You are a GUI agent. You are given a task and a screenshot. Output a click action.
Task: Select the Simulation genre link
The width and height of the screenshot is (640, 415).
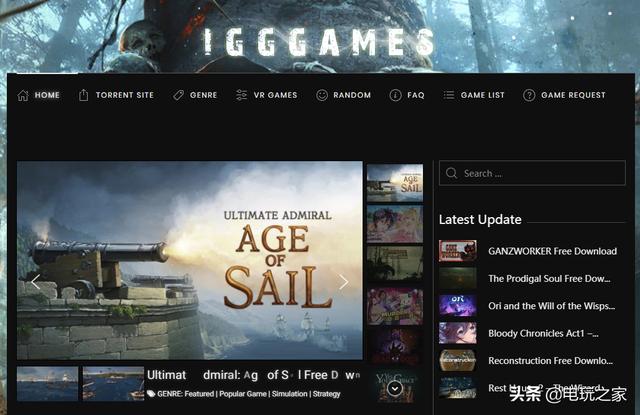point(290,394)
